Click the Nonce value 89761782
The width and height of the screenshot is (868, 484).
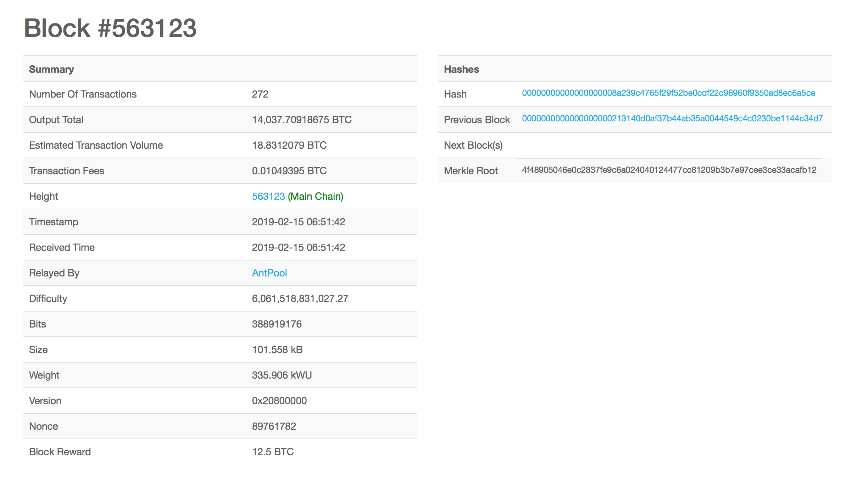(x=274, y=426)
